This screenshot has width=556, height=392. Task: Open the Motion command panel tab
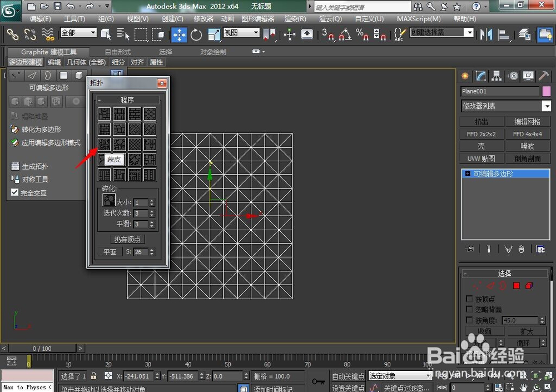pyautogui.click(x=513, y=76)
